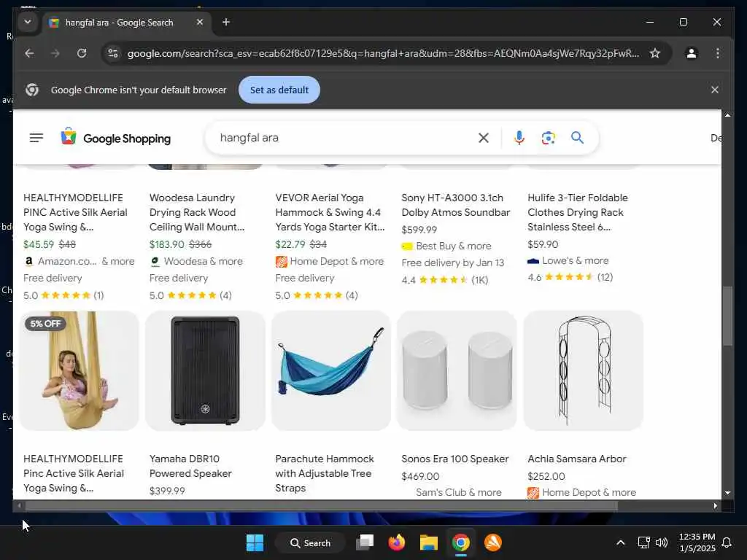Image resolution: width=747 pixels, height=560 pixels.
Task: Click the scroll right arrow
Action: click(715, 506)
